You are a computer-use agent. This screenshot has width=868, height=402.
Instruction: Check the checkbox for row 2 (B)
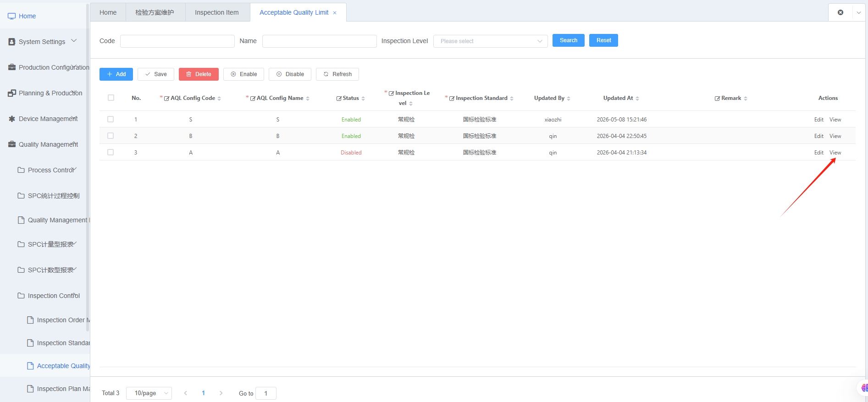111,136
